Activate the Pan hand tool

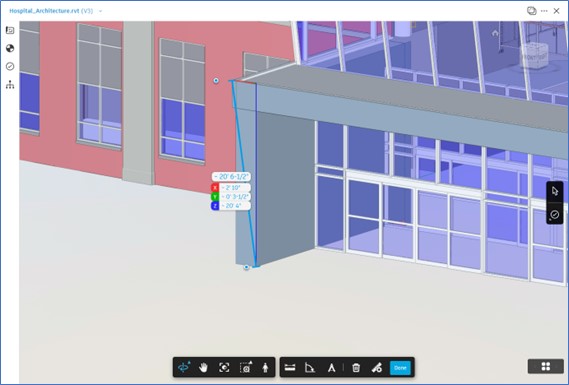coord(204,368)
